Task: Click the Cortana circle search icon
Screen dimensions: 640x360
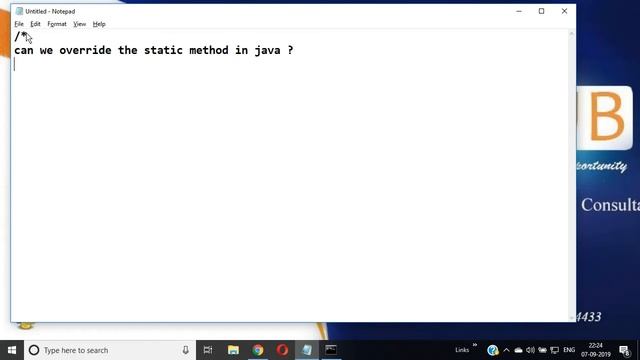Action: click(x=34, y=350)
